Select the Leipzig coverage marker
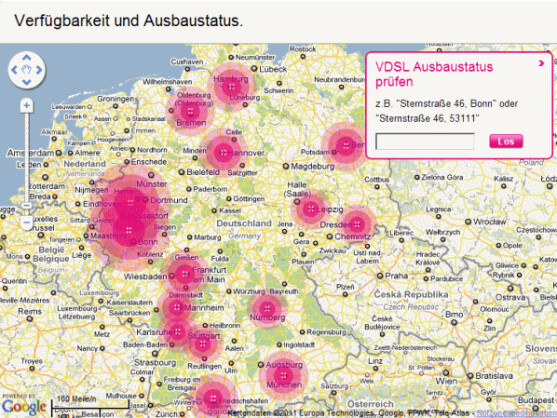 click(x=311, y=208)
